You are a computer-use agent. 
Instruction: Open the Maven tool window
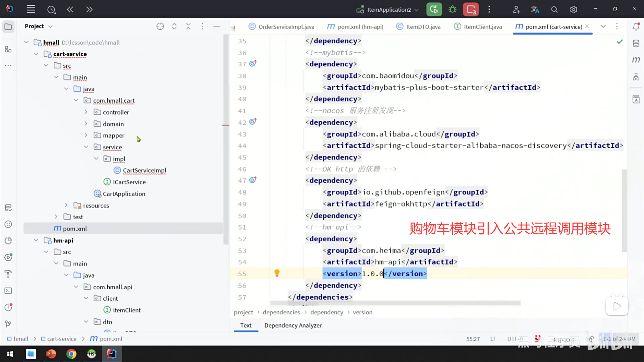click(636, 60)
